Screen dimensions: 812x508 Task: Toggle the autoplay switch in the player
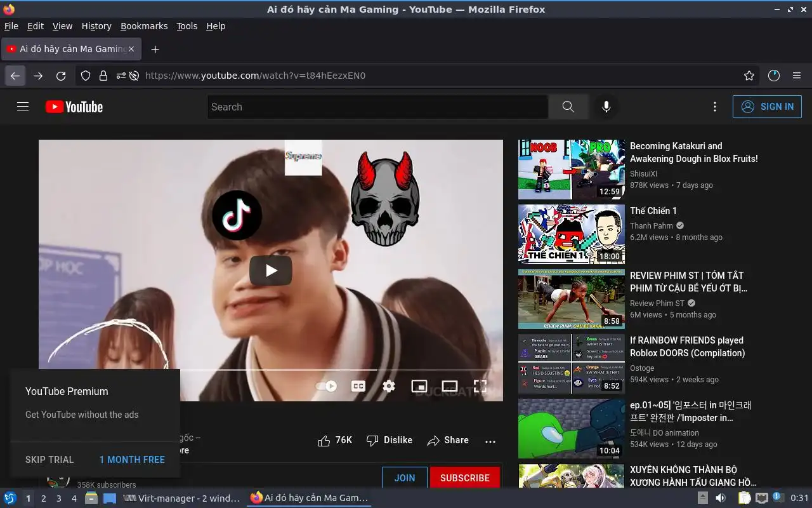(326, 386)
